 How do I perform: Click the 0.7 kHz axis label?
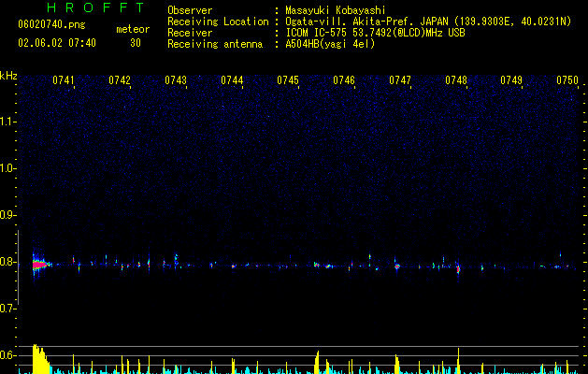point(8,309)
